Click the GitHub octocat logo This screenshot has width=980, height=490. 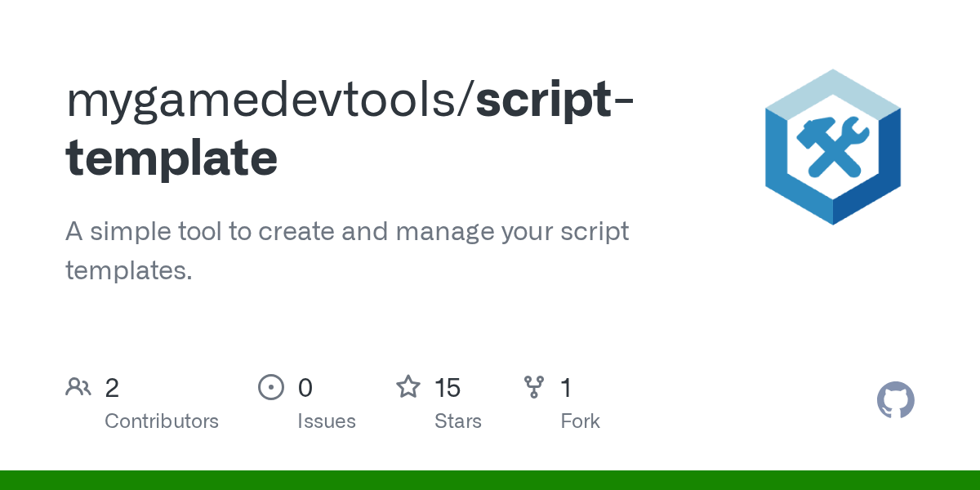coord(896,400)
